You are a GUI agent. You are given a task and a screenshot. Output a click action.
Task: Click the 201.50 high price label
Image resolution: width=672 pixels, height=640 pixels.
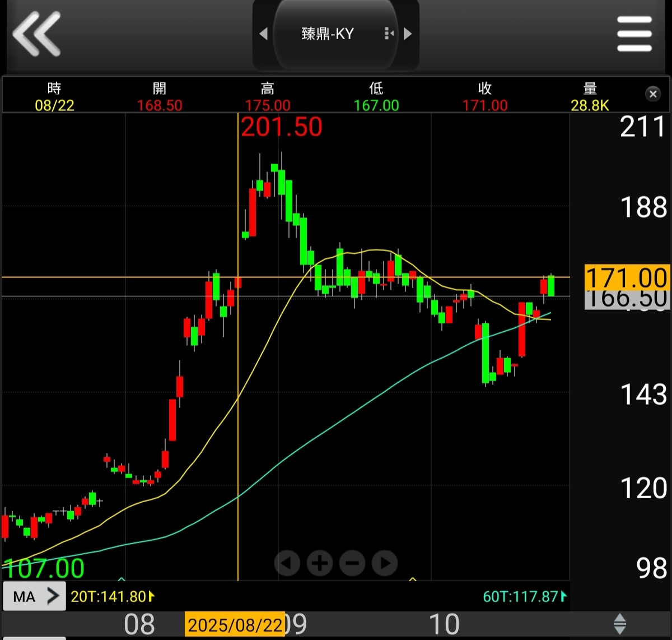[x=282, y=127]
